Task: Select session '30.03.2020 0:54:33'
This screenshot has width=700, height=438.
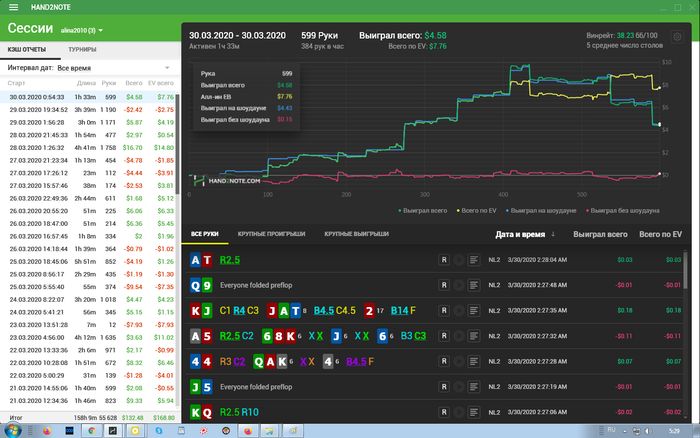Action: point(88,97)
